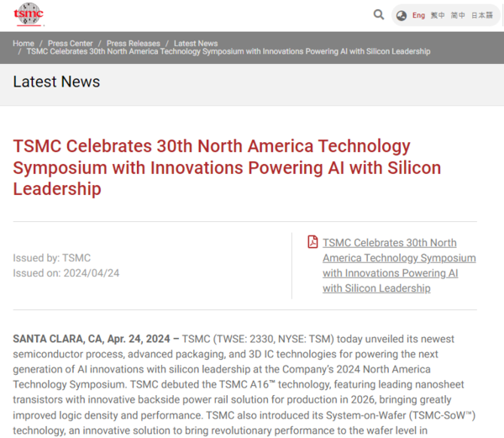The height and width of the screenshot is (438, 504).
Task: Click the Issued on 2024/04/24 date
Action: (x=66, y=272)
